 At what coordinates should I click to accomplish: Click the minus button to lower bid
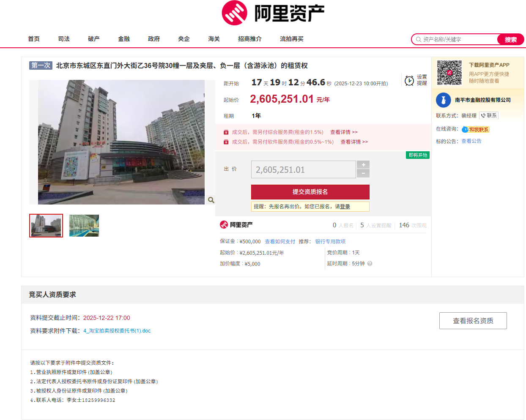pos(363,174)
